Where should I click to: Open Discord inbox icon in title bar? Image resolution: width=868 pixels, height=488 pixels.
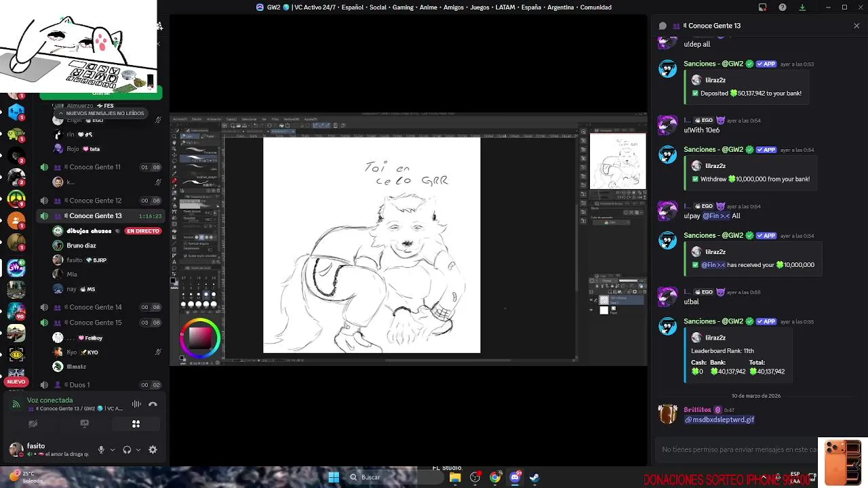[x=763, y=7]
